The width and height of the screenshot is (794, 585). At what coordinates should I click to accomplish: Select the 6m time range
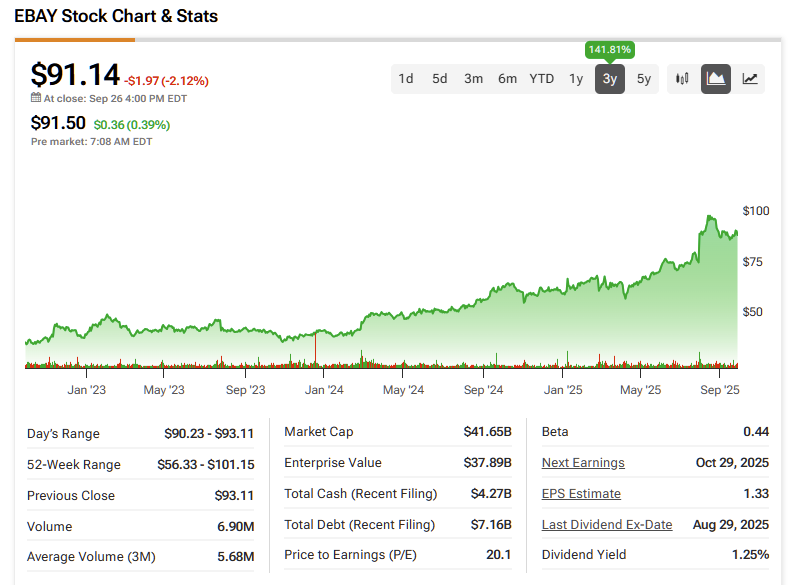click(507, 79)
